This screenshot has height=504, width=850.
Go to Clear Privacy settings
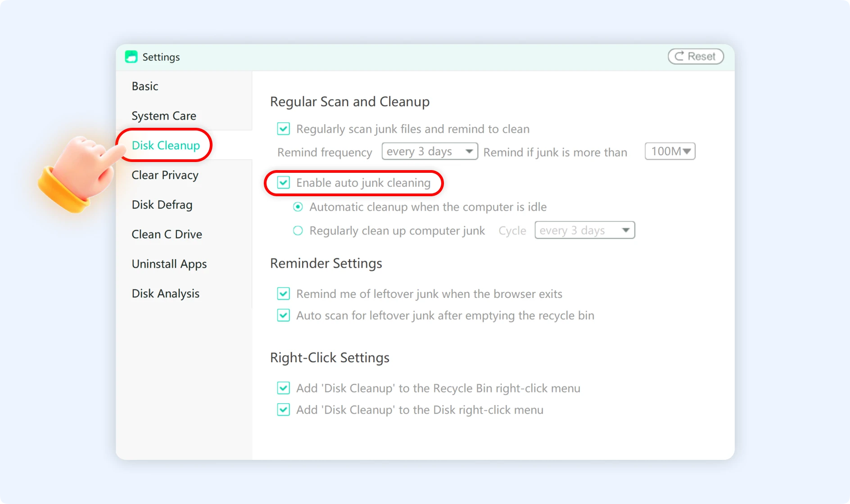point(165,175)
